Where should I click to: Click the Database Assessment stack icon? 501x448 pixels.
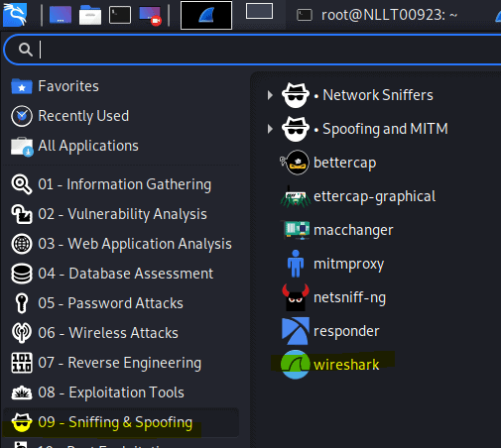[x=22, y=274]
